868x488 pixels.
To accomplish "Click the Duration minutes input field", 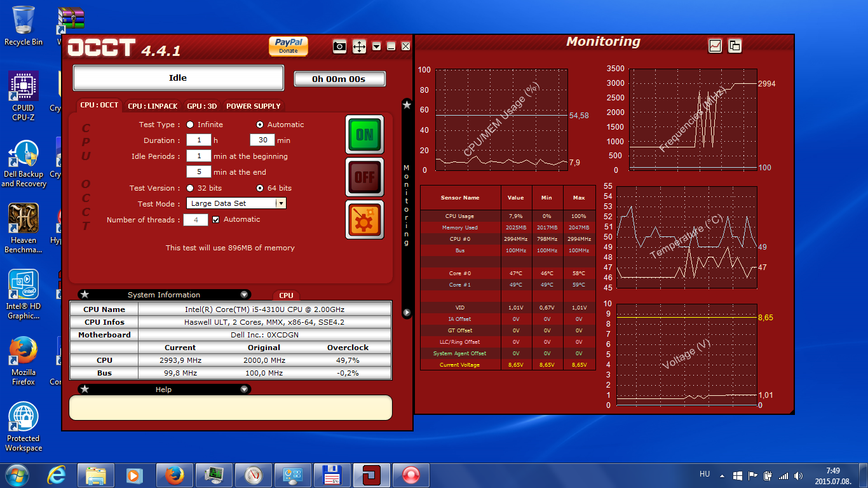I will (262, 140).
